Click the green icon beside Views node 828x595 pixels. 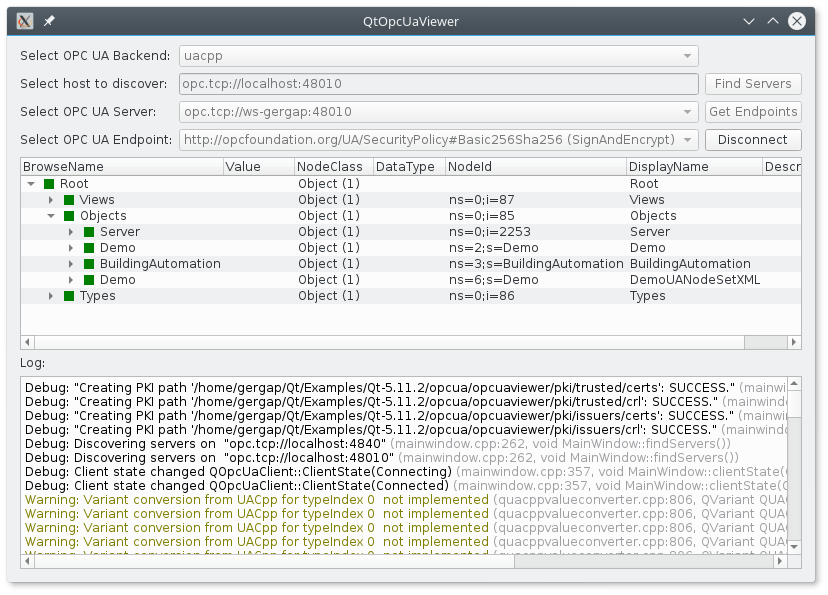click(69, 200)
